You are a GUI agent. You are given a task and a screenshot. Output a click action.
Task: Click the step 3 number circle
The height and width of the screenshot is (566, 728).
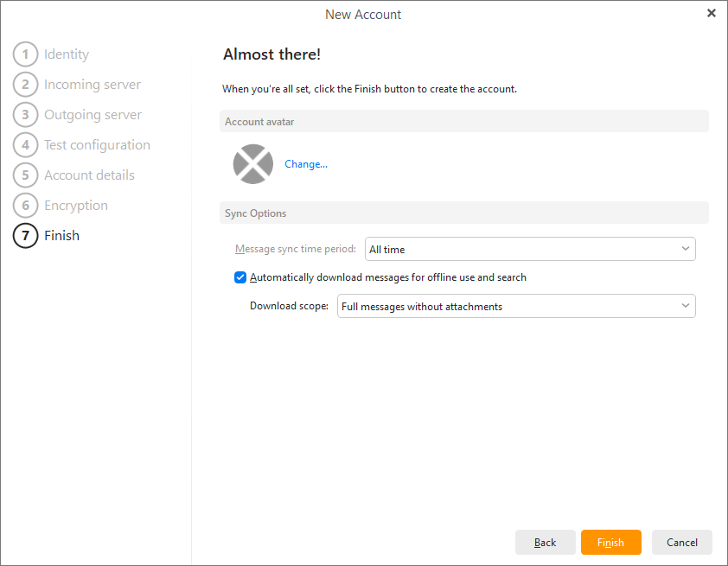[x=26, y=115]
